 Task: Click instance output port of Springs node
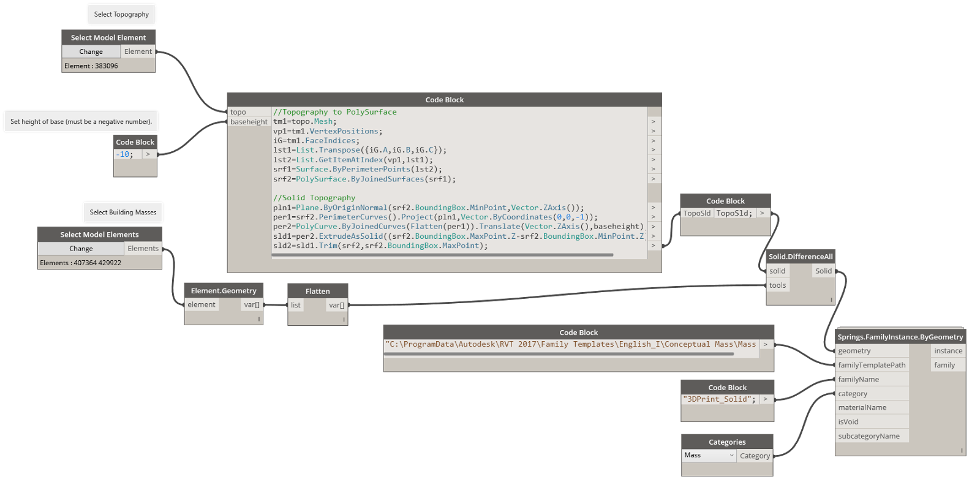point(948,351)
